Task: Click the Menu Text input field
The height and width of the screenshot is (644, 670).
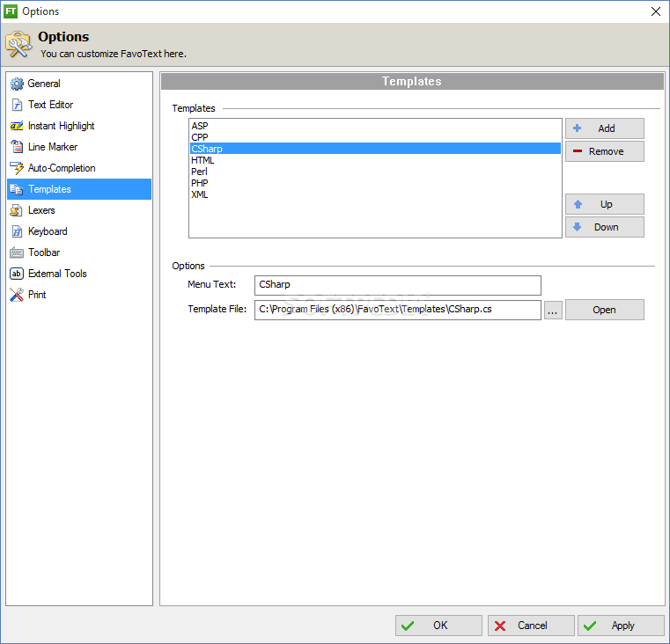Action: 398,285
